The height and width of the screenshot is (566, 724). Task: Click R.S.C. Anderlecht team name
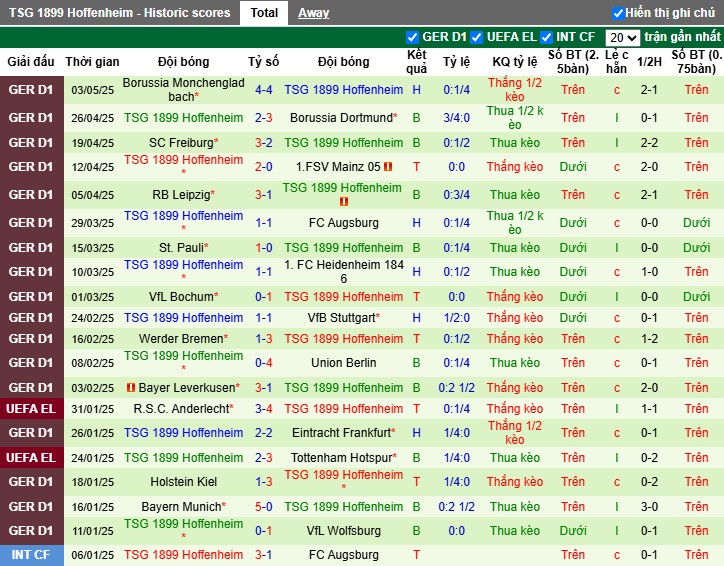(x=181, y=409)
